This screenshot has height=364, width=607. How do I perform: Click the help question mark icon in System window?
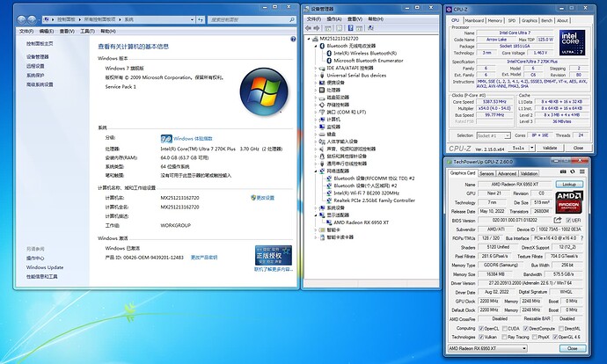[293, 39]
